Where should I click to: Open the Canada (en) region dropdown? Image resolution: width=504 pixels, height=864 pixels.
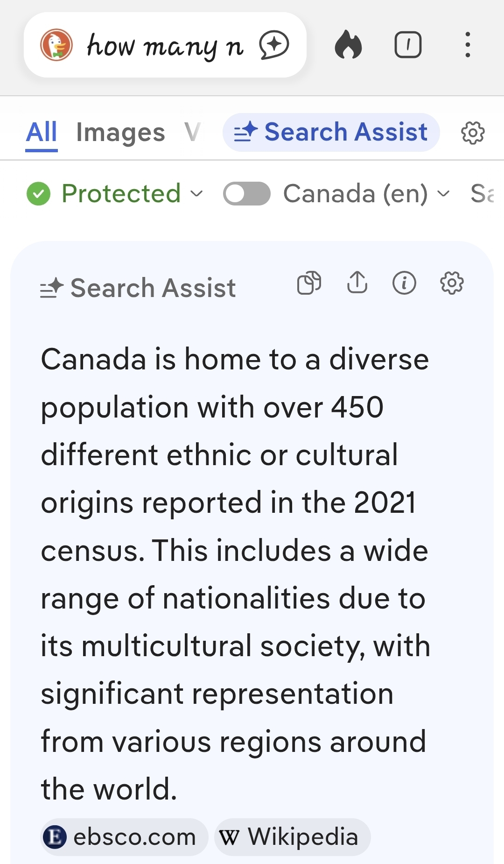click(366, 194)
